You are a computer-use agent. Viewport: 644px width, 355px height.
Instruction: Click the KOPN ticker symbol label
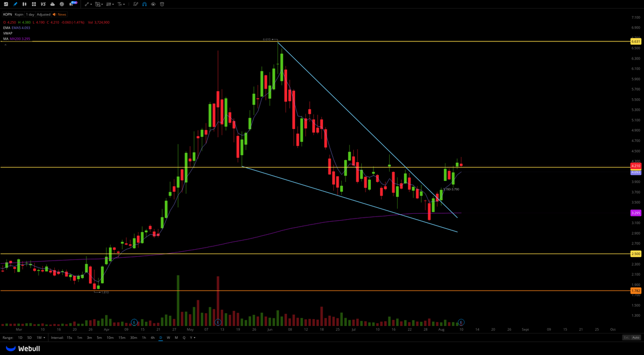(x=8, y=15)
